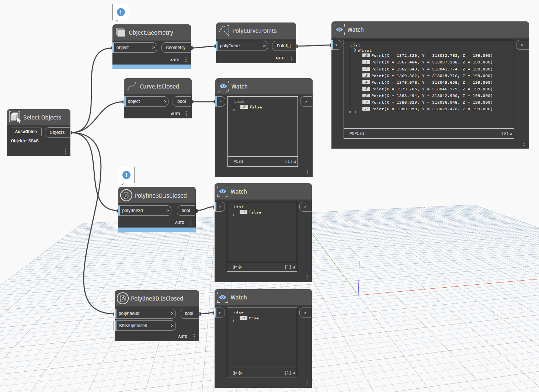539x392 pixels.
Task: Click the polyCurve input port
Action: pyautogui.click(x=242, y=46)
